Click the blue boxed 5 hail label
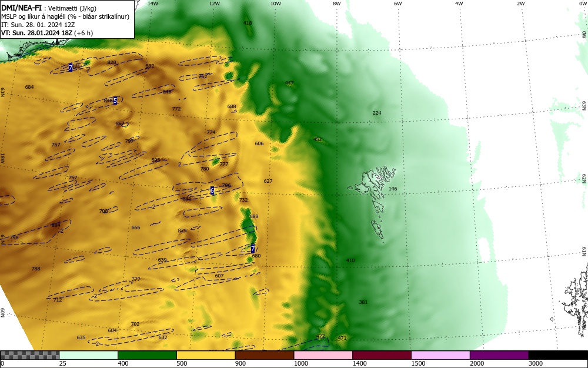The image size is (588, 368). click(x=115, y=101)
